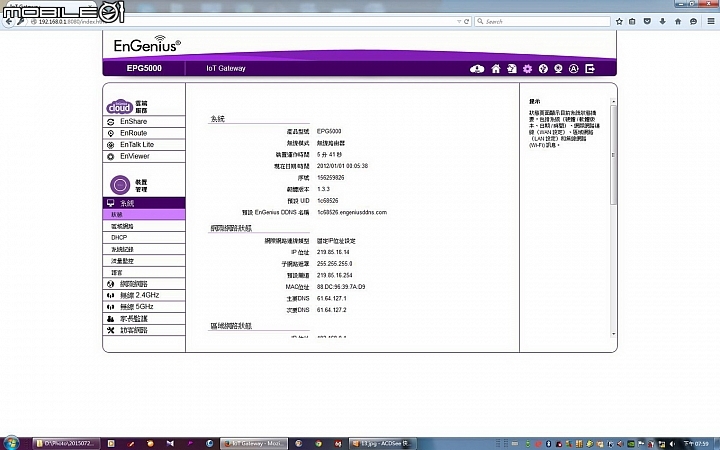The width and height of the screenshot is (720, 450).
Task: Open the cloud service icon in header
Action: (x=477, y=69)
